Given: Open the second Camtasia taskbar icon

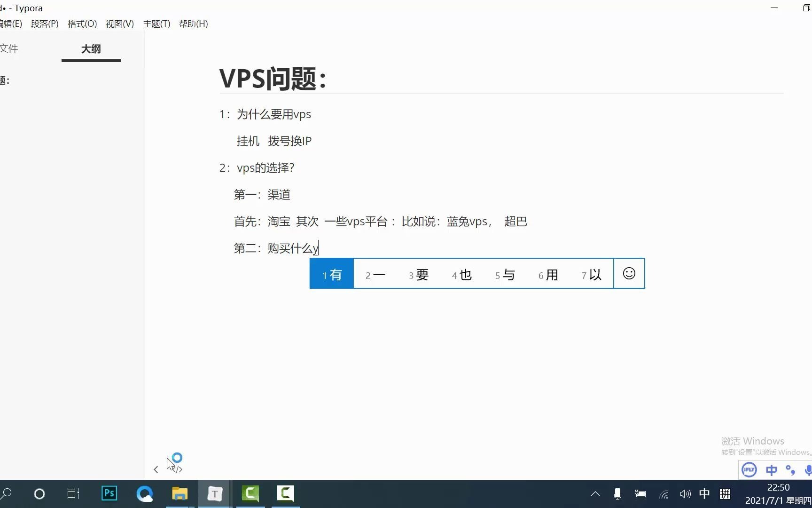Looking at the screenshot, I should pyautogui.click(x=286, y=493).
